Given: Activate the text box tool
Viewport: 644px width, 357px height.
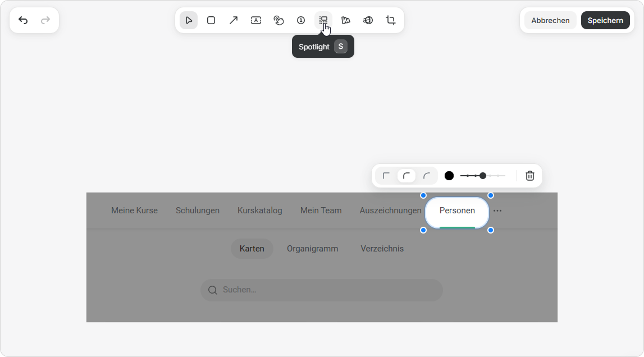Looking at the screenshot, I should pos(256,20).
